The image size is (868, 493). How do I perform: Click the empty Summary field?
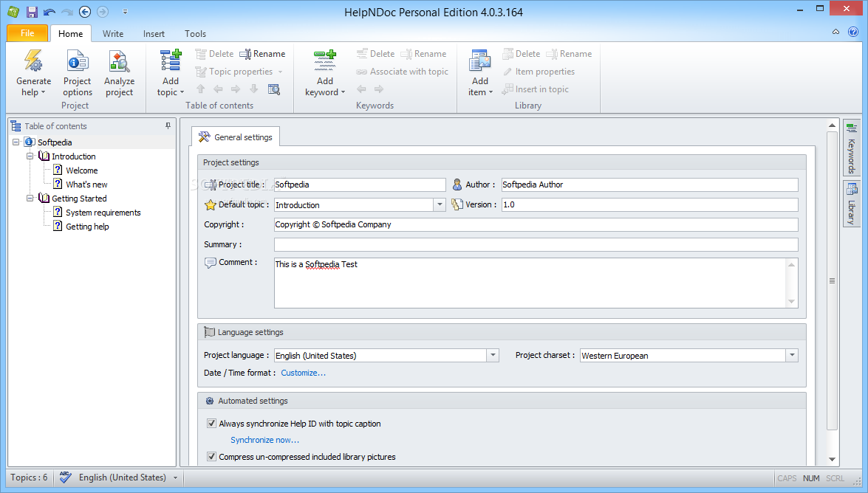536,244
